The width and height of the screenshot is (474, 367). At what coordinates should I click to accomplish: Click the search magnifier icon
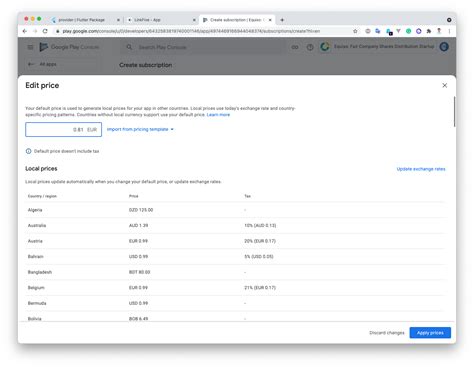129,47
